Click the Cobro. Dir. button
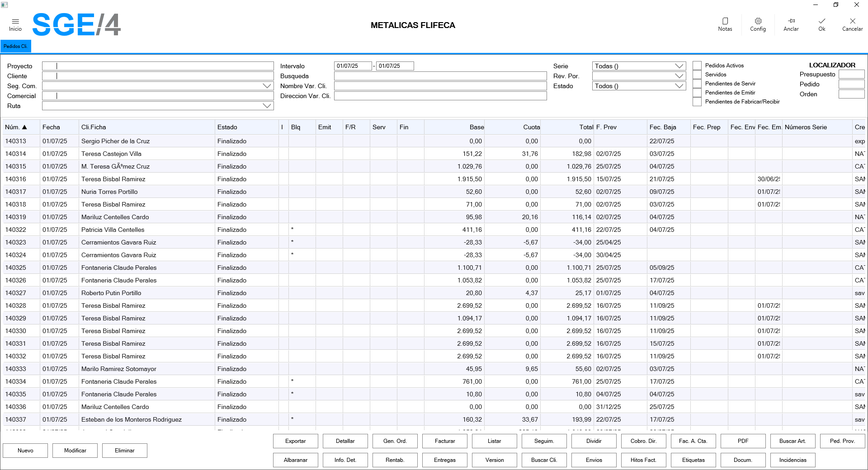 point(644,441)
